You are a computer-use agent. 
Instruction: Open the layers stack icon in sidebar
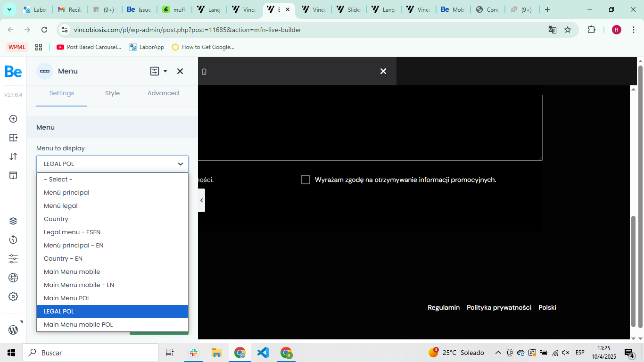click(x=13, y=221)
